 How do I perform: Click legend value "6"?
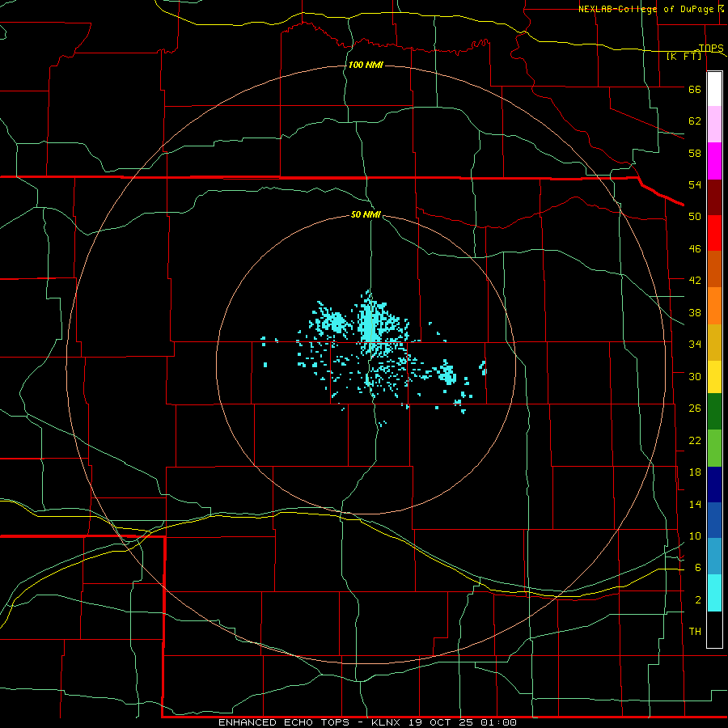click(698, 567)
